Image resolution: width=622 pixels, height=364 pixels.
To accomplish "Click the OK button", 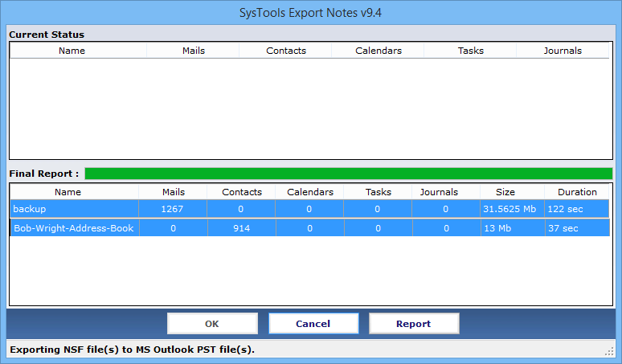I will [212, 324].
